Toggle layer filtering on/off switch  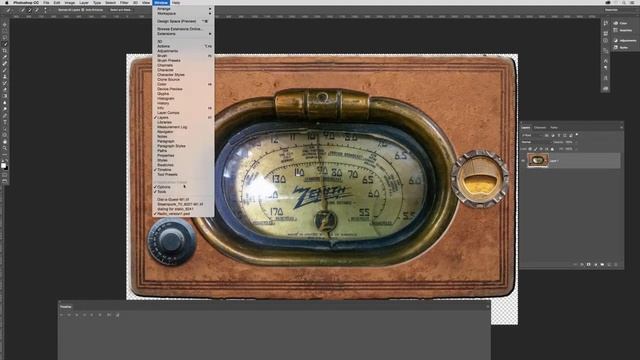pos(577,135)
